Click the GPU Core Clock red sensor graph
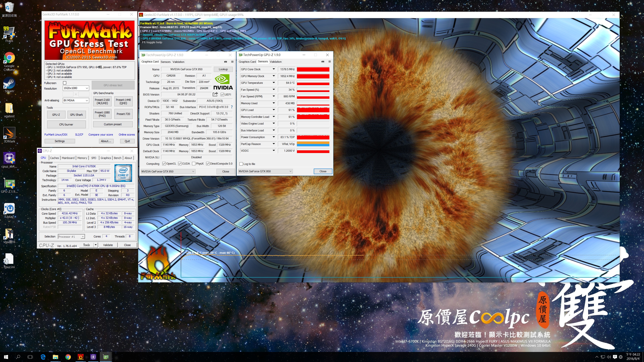Screen dimensions: 644x362 point(313,69)
